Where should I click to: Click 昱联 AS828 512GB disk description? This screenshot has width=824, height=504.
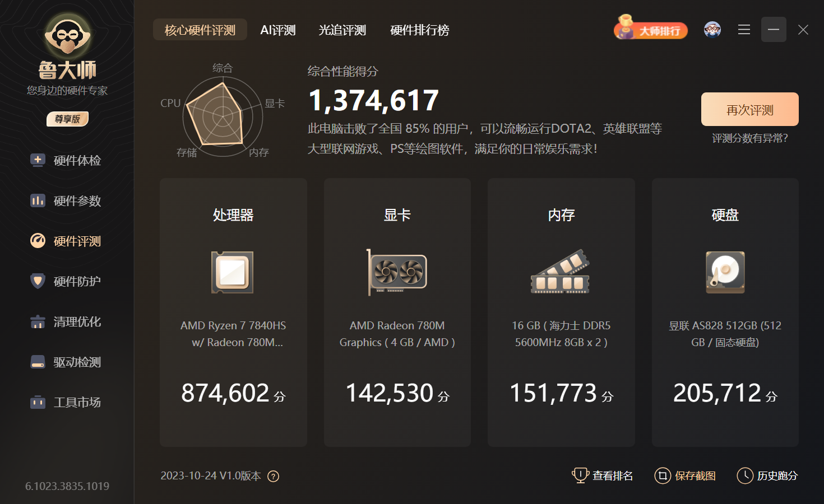[x=725, y=334]
